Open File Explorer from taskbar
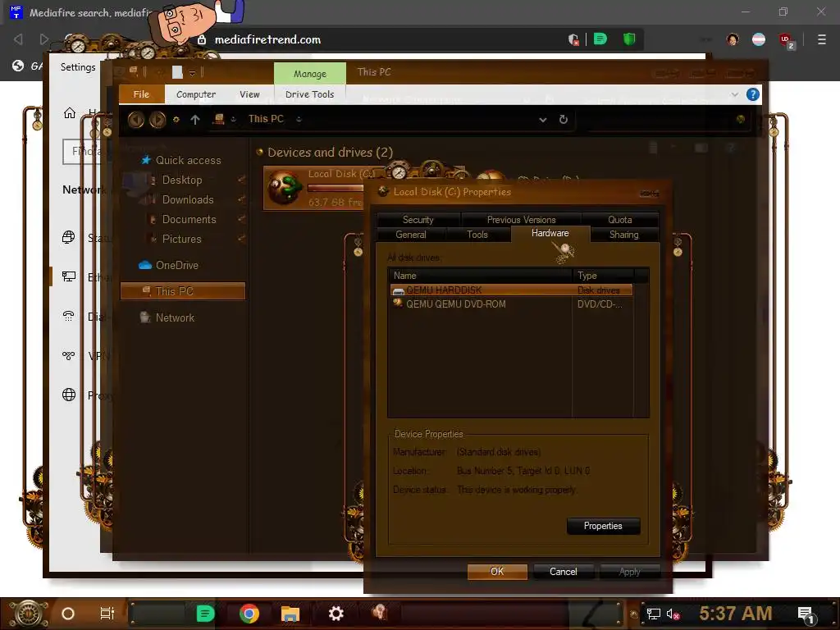The image size is (840, 630). (x=290, y=614)
